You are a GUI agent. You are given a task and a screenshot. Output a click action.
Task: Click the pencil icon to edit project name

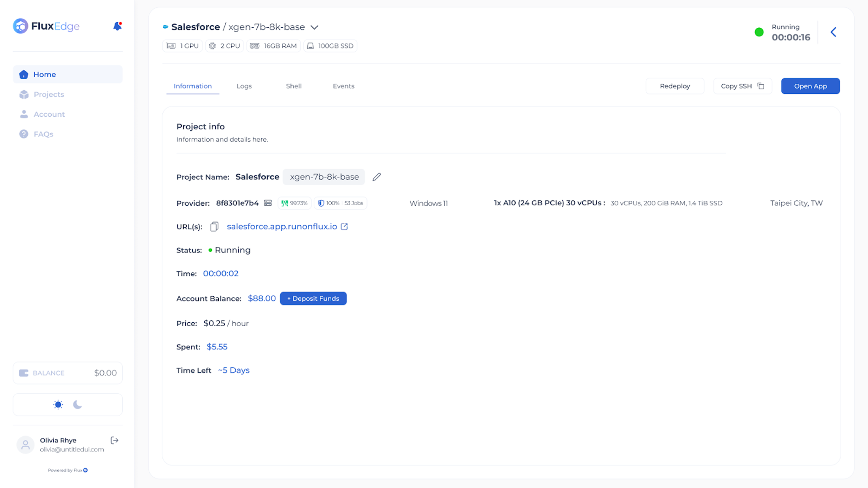377,177
